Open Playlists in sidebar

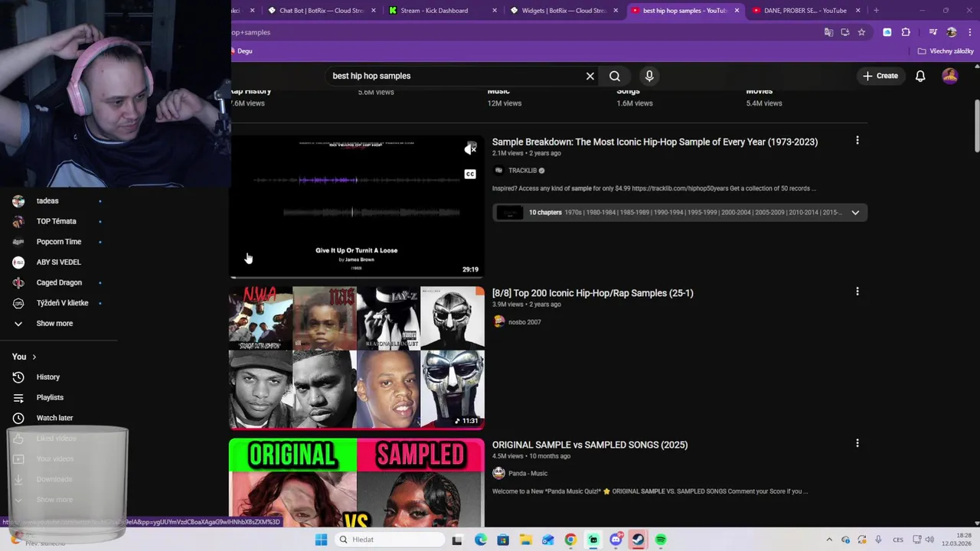[x=50, y=397]
